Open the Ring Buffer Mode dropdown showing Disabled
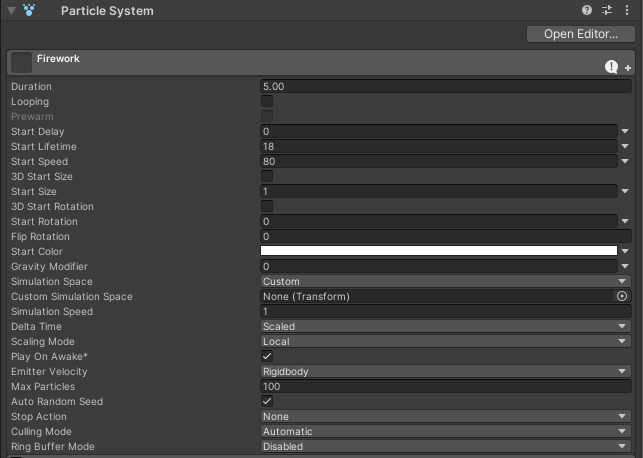Viewport: 643px width, 458px height. (x=446, y=446)
